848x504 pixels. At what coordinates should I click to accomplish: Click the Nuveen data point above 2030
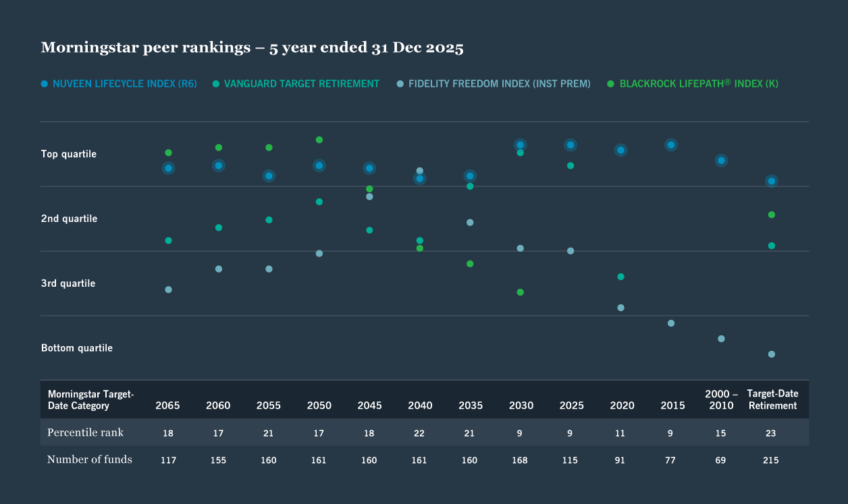click(x=520, y=144)
